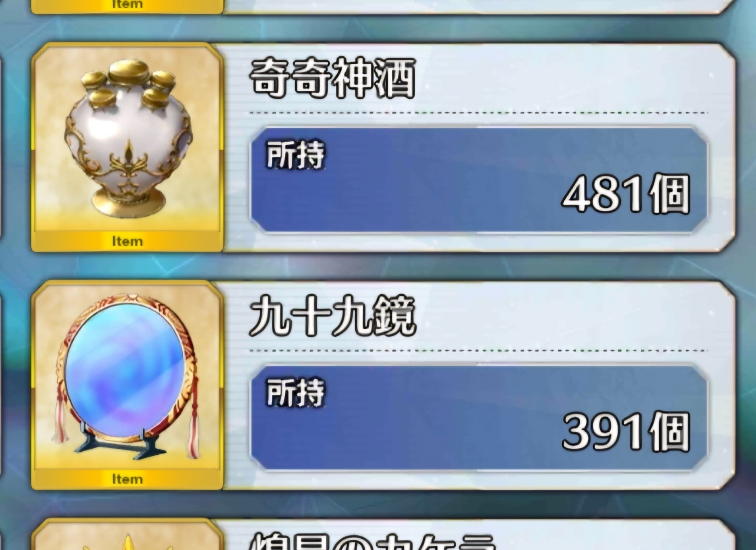The width and height of the screenshot is (756, 550).
Task: Tap the blue owned panel of 奇奇神酒
Action: pos(479,180)
